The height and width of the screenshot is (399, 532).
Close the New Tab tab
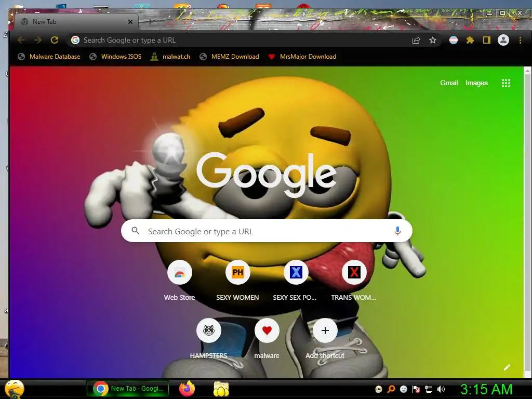click(x=130, y=22)
